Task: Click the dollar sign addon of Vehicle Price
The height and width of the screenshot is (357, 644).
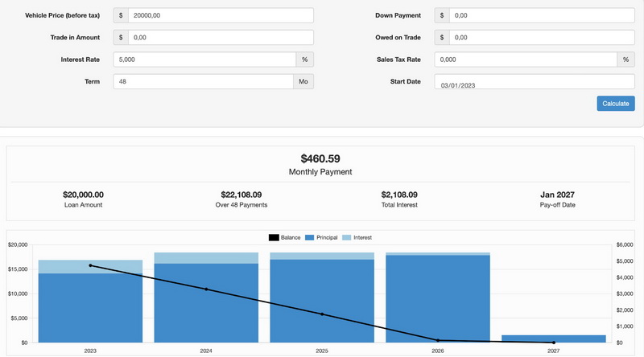Action: click(121, 15)
